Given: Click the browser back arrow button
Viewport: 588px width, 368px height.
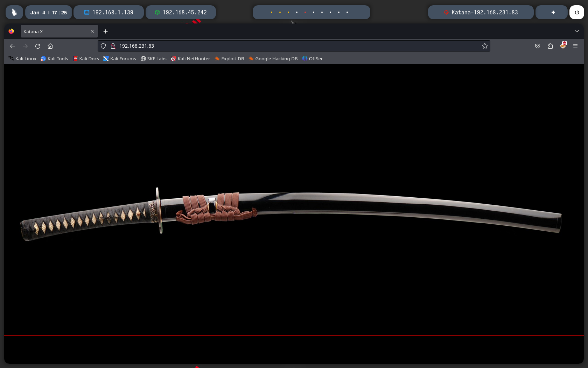Looking at the screenshot, I should pyautogui.click(x=13, y=46).
